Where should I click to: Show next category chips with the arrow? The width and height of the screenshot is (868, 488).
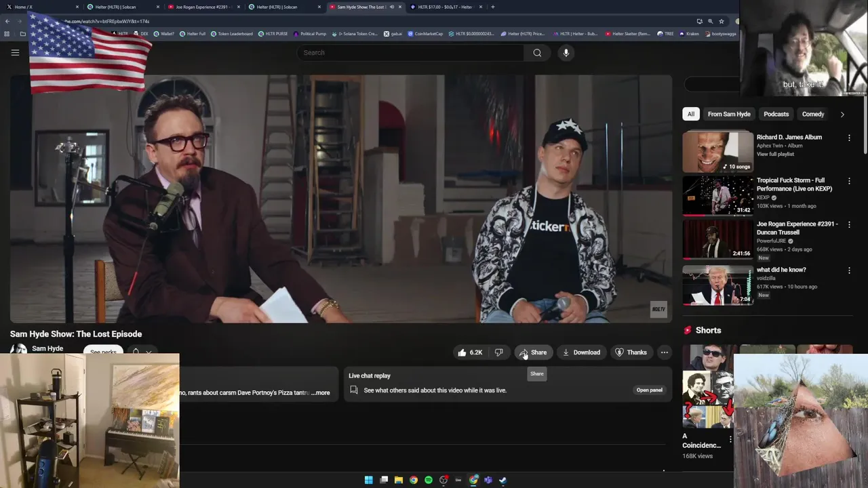pyautogui.click(x=842, y=115)
